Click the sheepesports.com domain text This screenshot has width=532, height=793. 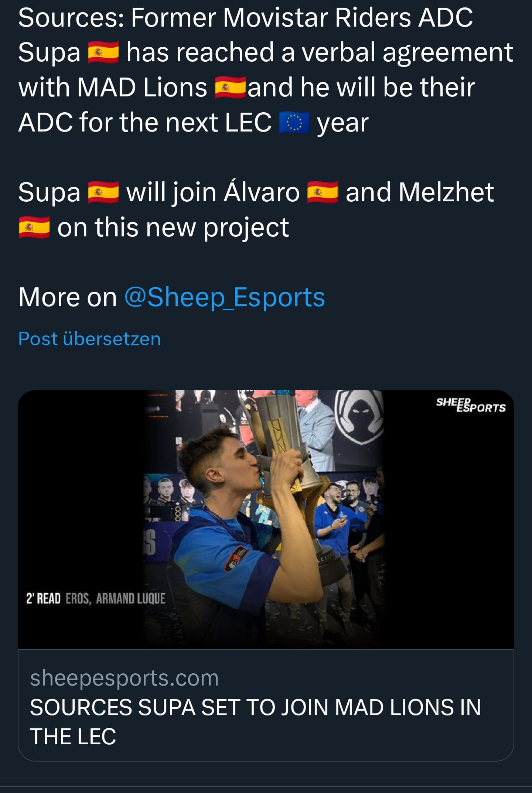tap(125, 678)
